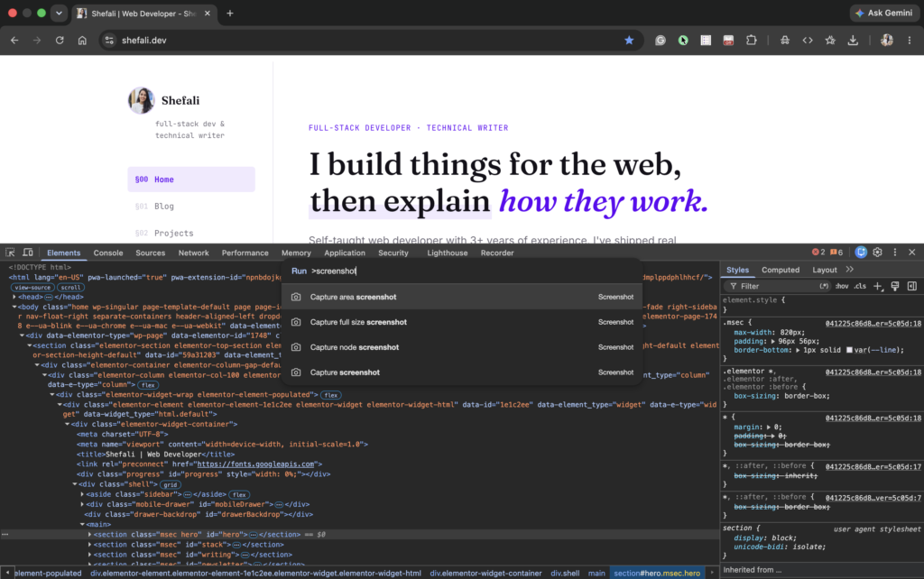The height and width of the screenshot is (579, 924).
Task: Open the Home link in sidebar
Action: (191, 179)
